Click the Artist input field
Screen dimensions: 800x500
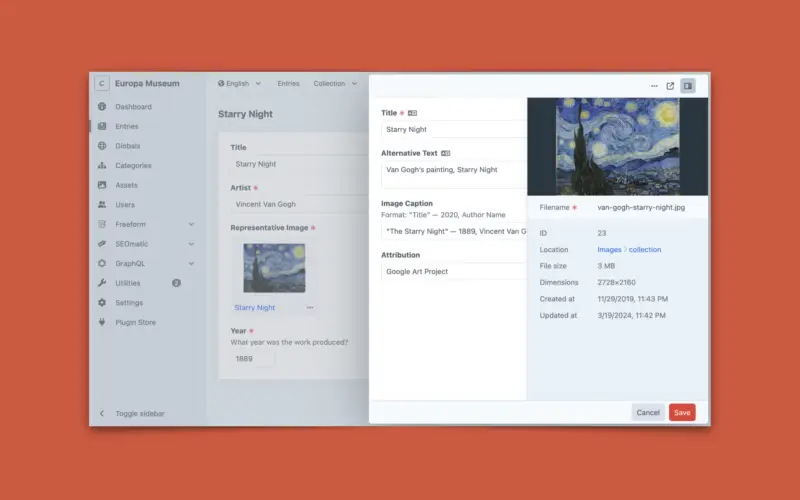tap(299, 204)
